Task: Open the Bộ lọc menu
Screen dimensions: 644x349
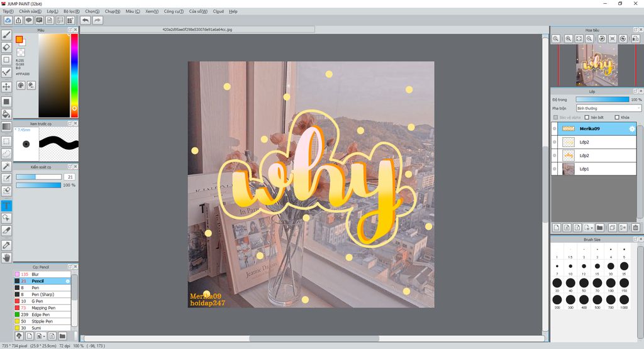Action: [72, 11]
